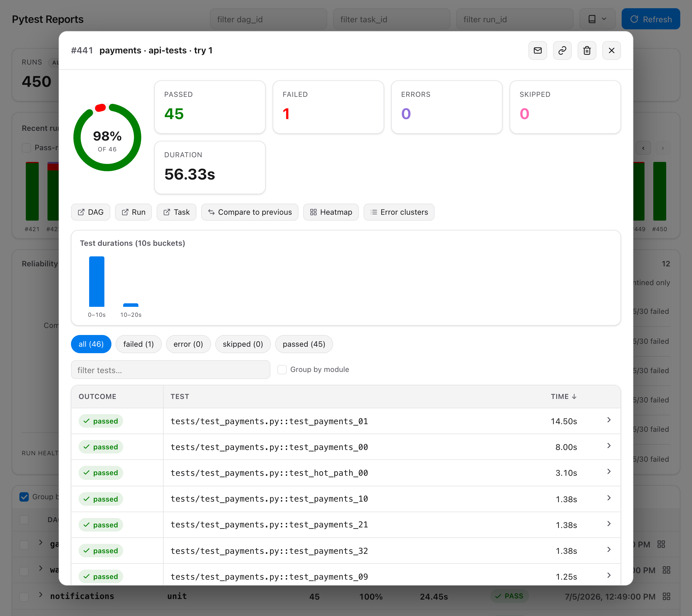Click the background previous-page arrow
692x616 pixels.
point(643,148)
